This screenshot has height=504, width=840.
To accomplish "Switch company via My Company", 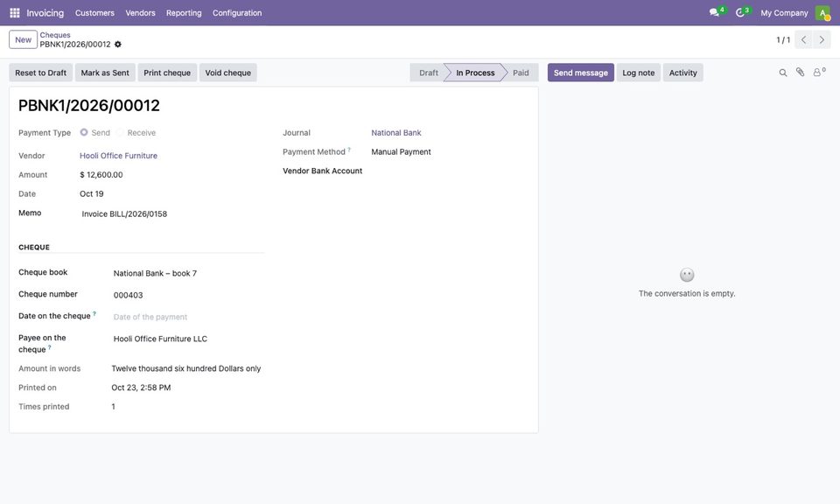I will (x=784, y=13).
